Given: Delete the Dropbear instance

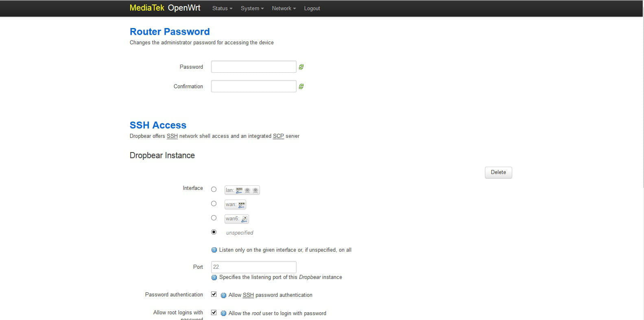Looking at the screenshot, I should [498, 172].
